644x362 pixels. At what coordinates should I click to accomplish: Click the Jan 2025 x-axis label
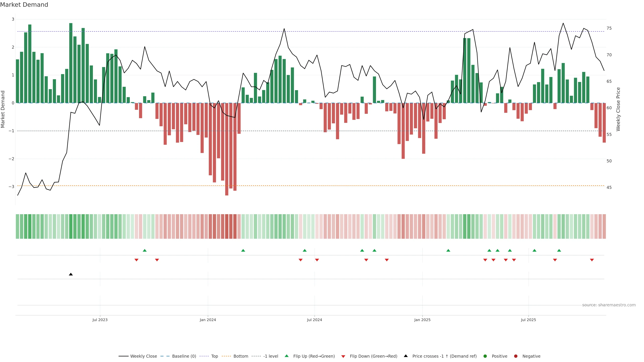(422, 320)
